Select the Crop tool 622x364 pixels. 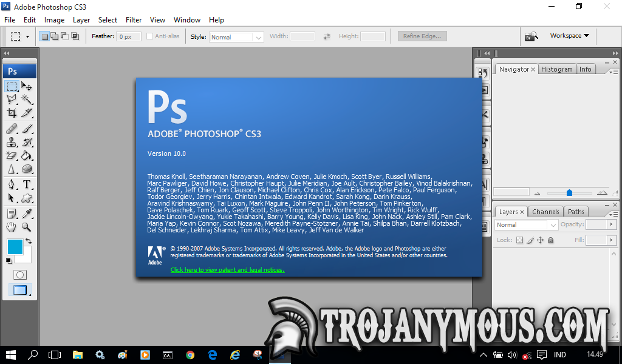click(x=12, y=113)
